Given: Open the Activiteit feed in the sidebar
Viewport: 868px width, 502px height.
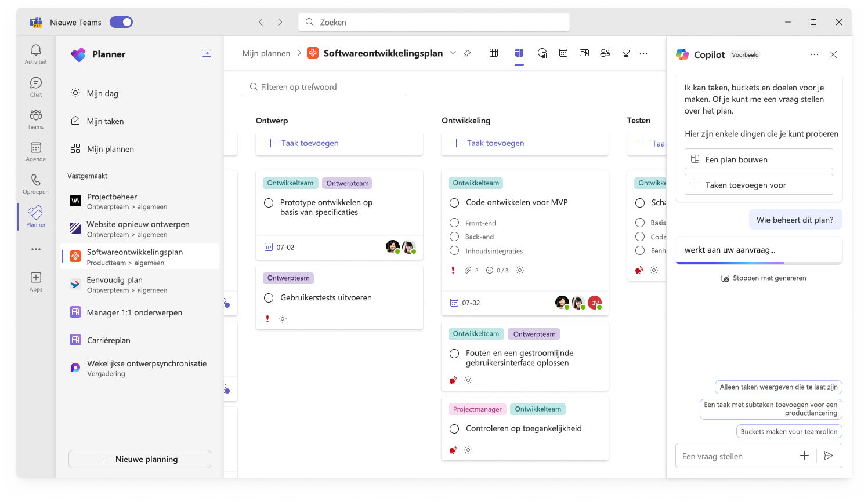Looking at the screenshot, I should pos(36,54).
